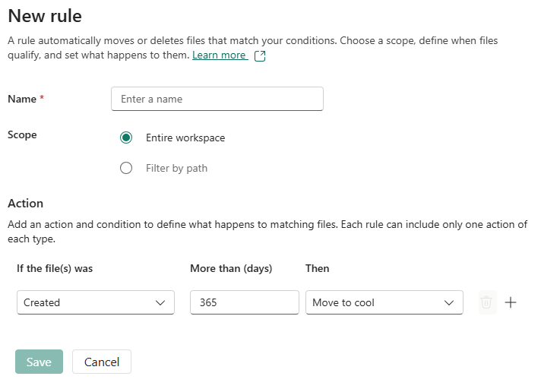Click the external link icon beside Learn more
This screenshot has width=541, height=392.
(260, 56)
